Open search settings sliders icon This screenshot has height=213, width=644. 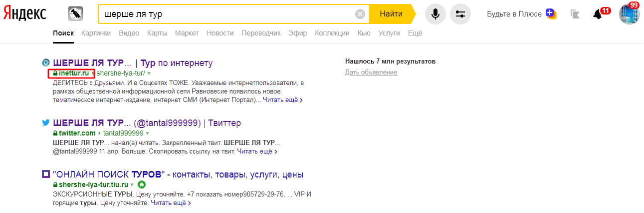(x=460, y=14)
